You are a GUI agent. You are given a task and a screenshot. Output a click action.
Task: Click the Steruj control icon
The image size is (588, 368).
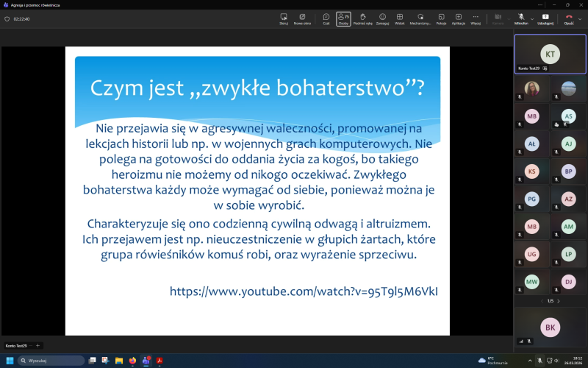tap(284, 18)
